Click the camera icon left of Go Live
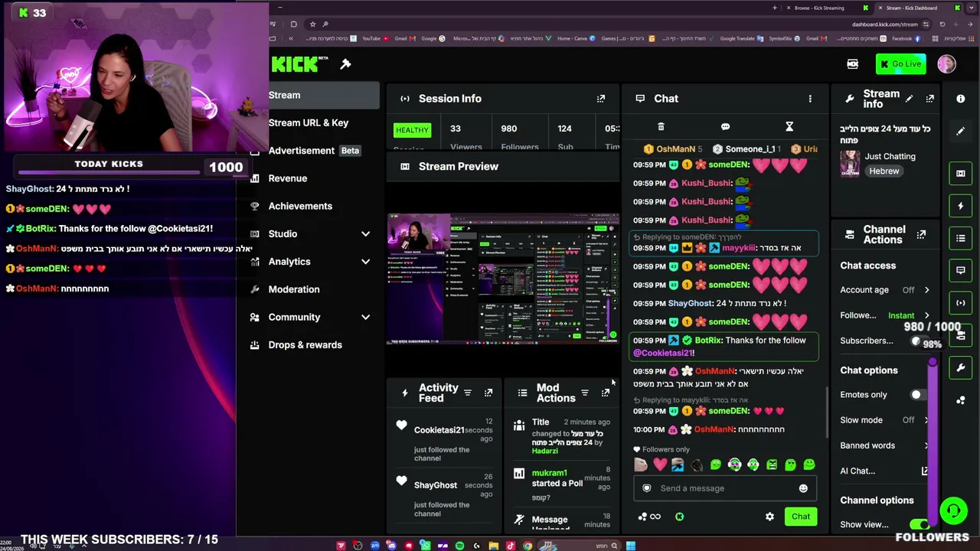Screen dimensions: 980x551 point(853,64)
